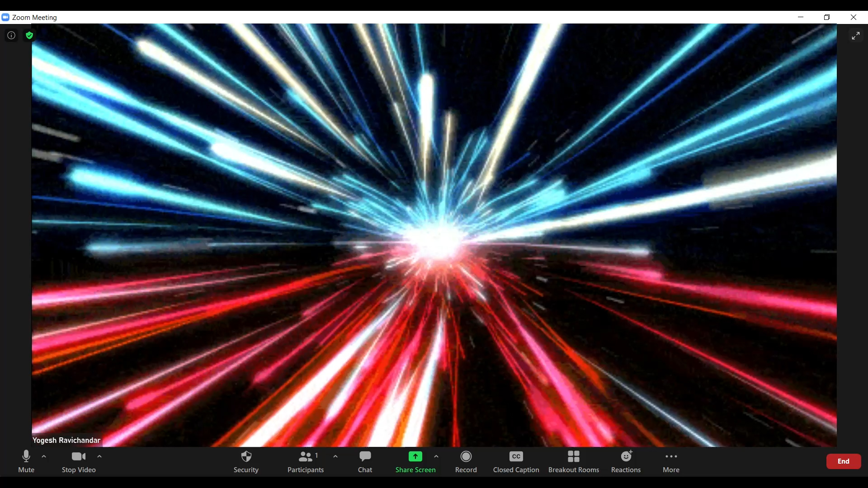Expand share options arrow next to Share Screen

pyautogui.click(x=436, y=456)
